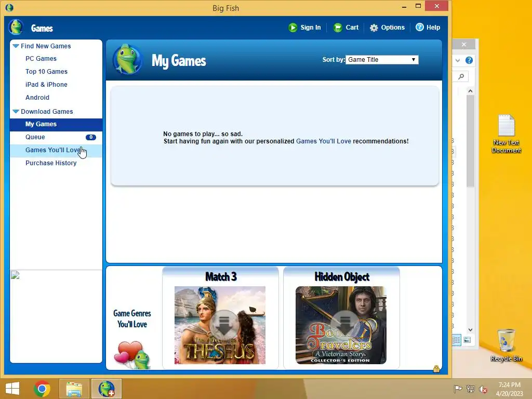Select Android in the sidebar
Image resolution: width=532 pixels, height=399 pixels.
[37, 97]
